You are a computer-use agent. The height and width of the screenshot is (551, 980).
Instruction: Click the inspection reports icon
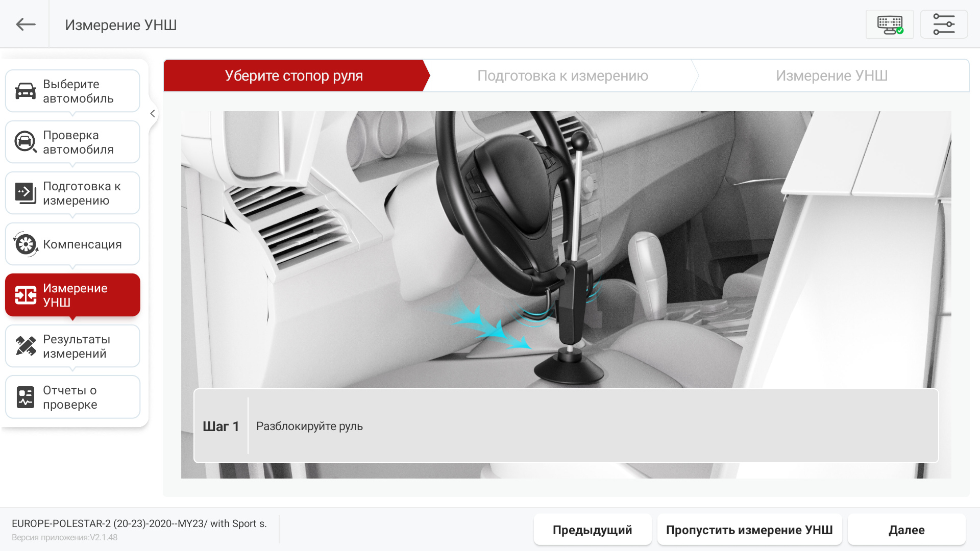(25, 397)
